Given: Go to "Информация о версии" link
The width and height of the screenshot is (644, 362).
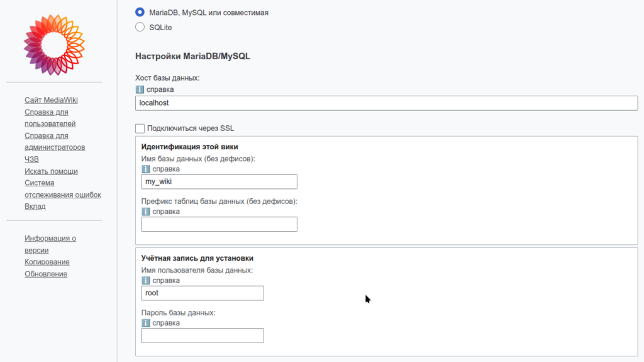Looking at the screenshot, I should point(50,244).
